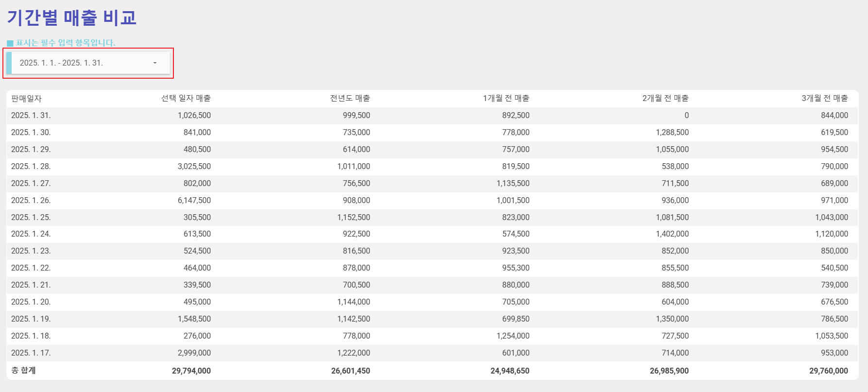Click the 1,350,000 two-months-ago value
868x392 pixels.
(x=672, y=319)
